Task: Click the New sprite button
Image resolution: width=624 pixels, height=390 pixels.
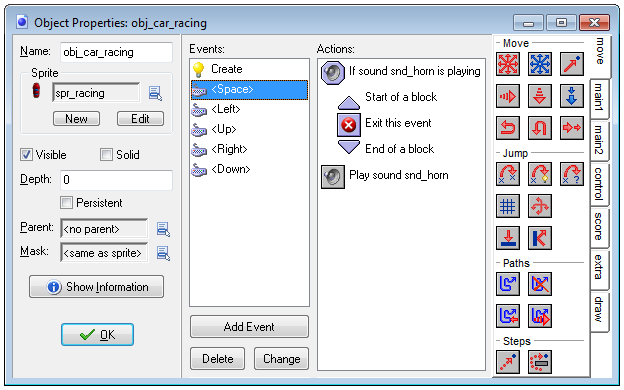Action: pyautogui.click(x=76, y=119)
